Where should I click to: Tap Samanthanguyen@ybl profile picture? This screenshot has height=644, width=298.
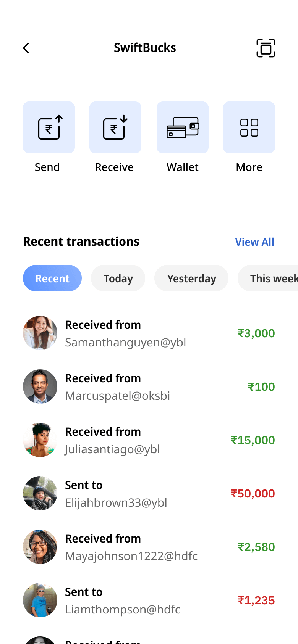coord(40,333)
